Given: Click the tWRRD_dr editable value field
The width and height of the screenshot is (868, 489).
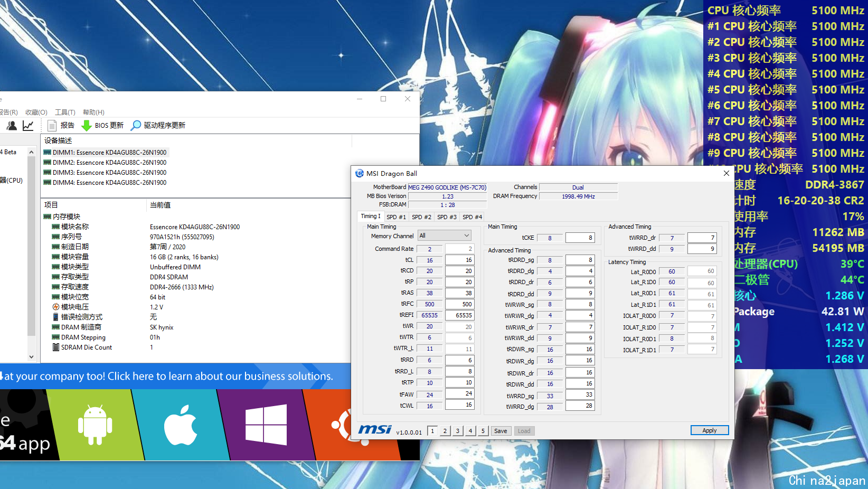Looking at the screenshot, I should pyautogui.click(x=702, y=238).
